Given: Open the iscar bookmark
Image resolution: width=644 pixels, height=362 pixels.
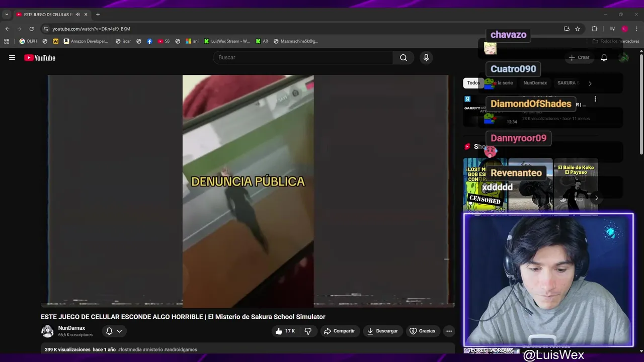Looking at the screenshot, I should click(x=123, y=41).
